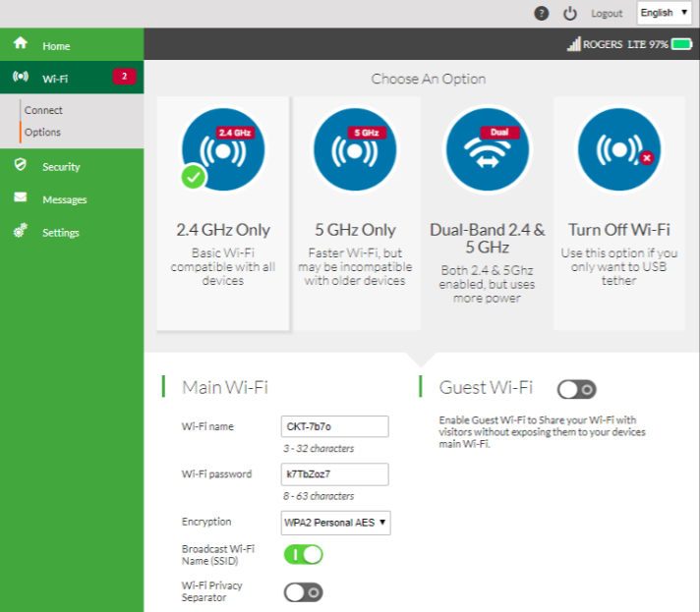Select the 2.4 GHz Only circular icon
Image resolution: width=700 pixels, height=612 pixels.
pos(223,149)
